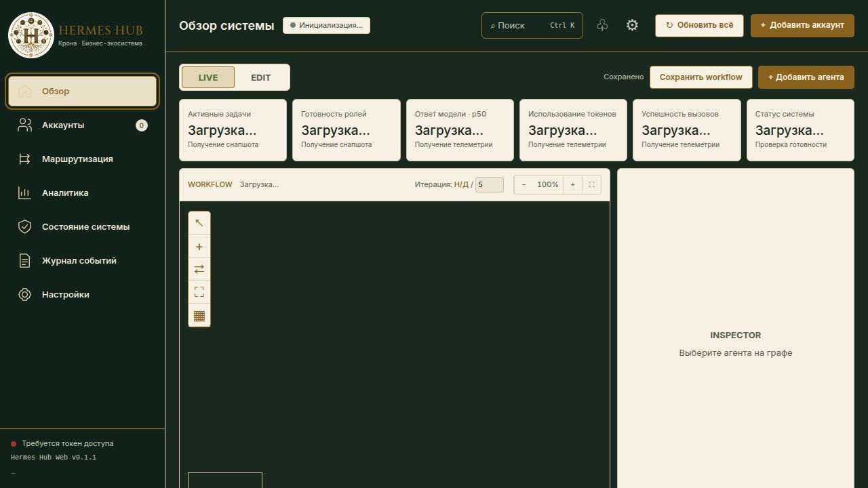Switch workflow to EDIT mode
This screenshot has height=488, width=868.
261,77
